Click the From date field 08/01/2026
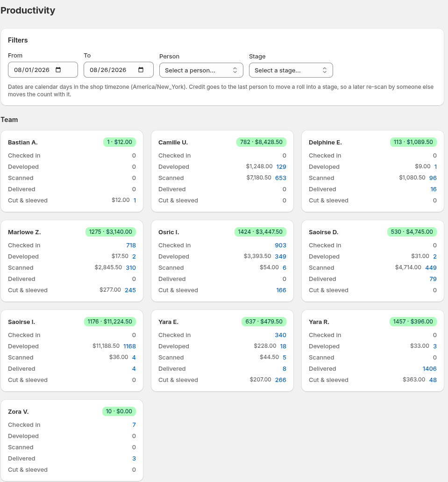Image resolution: width=448 pixels, height=482 pixels. (x=43, y=70)
